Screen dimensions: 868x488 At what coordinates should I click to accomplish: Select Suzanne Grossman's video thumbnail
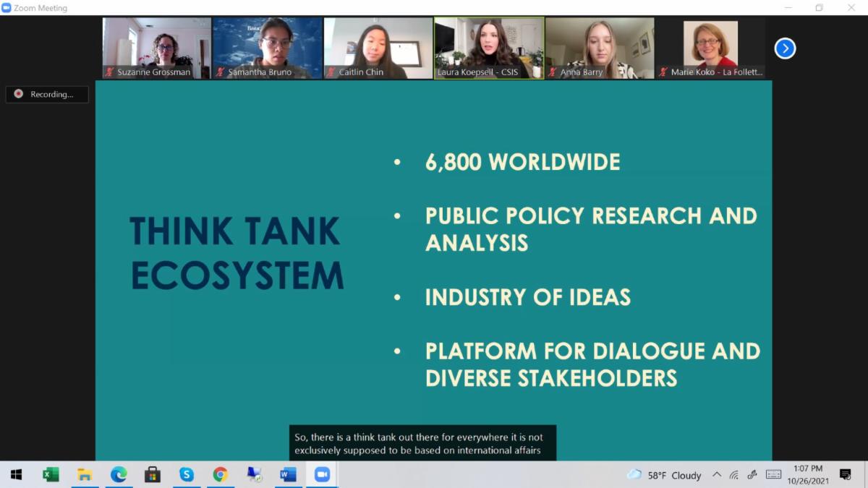point(157,48)
